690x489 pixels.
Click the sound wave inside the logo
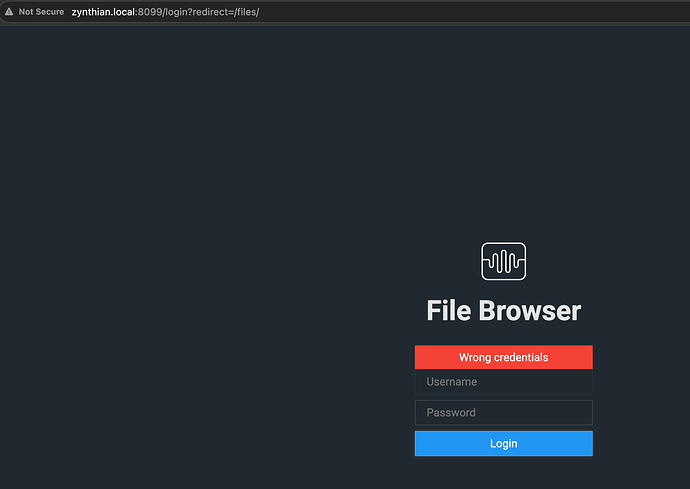pos(503,261)
